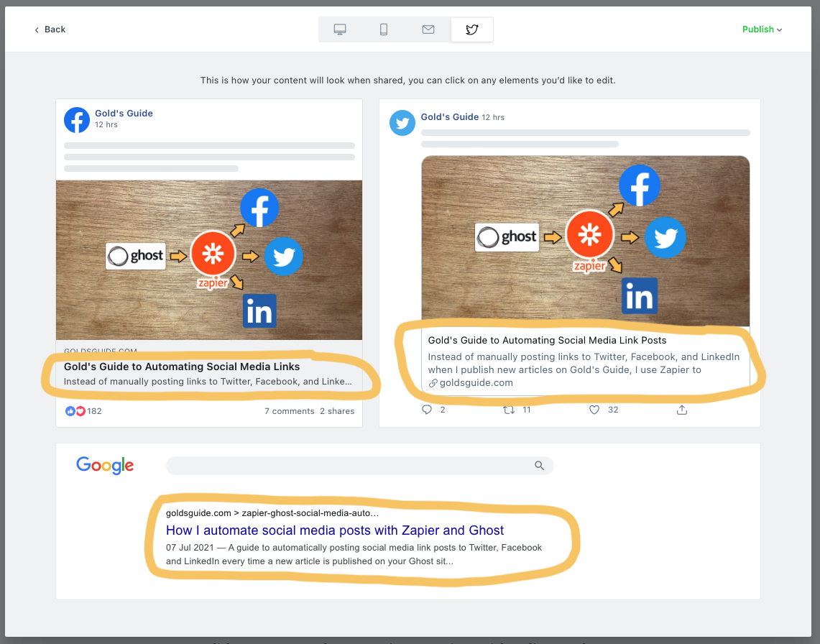Click the Google search bar

tap(360, 466)
